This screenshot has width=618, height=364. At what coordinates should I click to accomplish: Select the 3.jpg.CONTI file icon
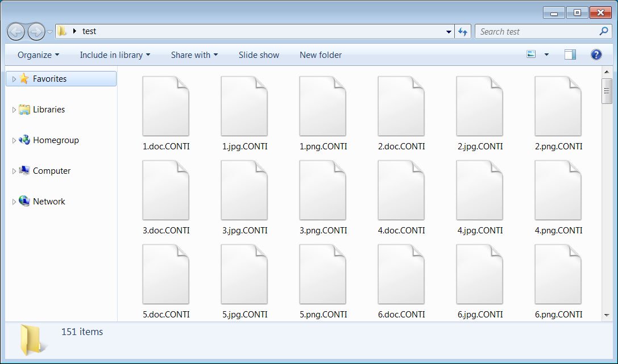click(244, 191)
